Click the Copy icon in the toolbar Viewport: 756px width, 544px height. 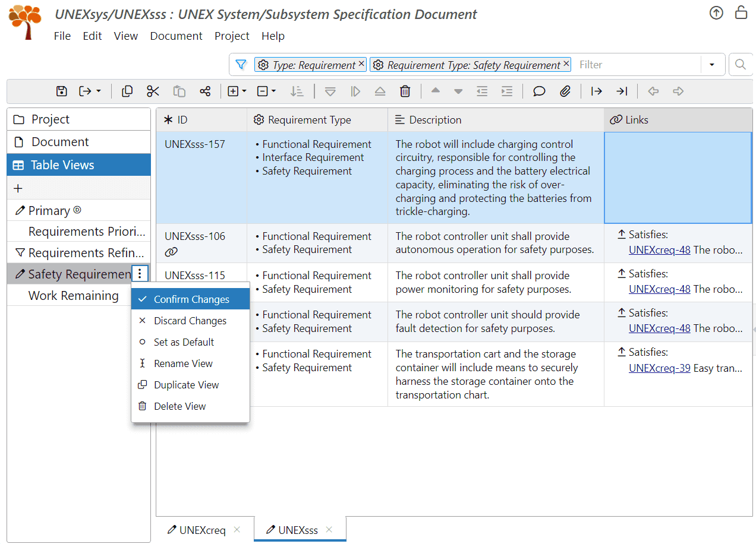[x=127, y=91]
